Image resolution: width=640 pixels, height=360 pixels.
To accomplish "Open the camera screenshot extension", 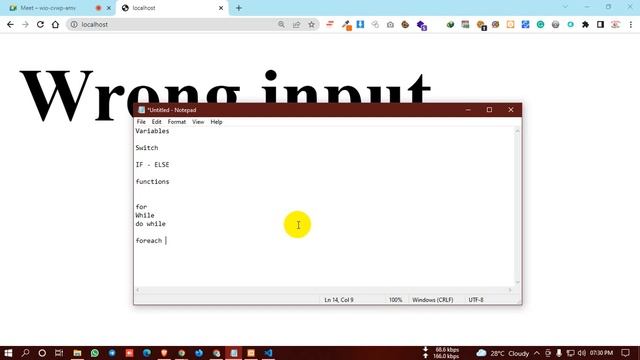I will [x=390, y=24].
